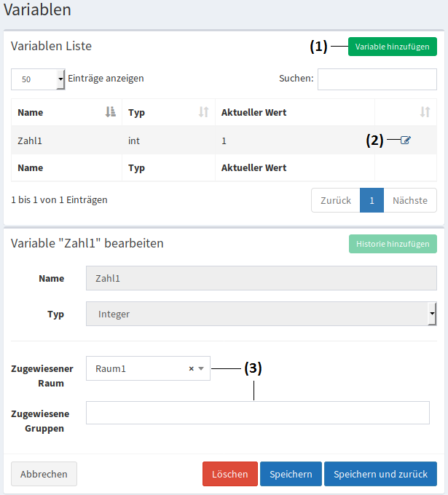Open the entries-per-page dropdown showing 50
The width and height of the screenshot is (448, 495).
pyautogui.click(x=38, y=79)
